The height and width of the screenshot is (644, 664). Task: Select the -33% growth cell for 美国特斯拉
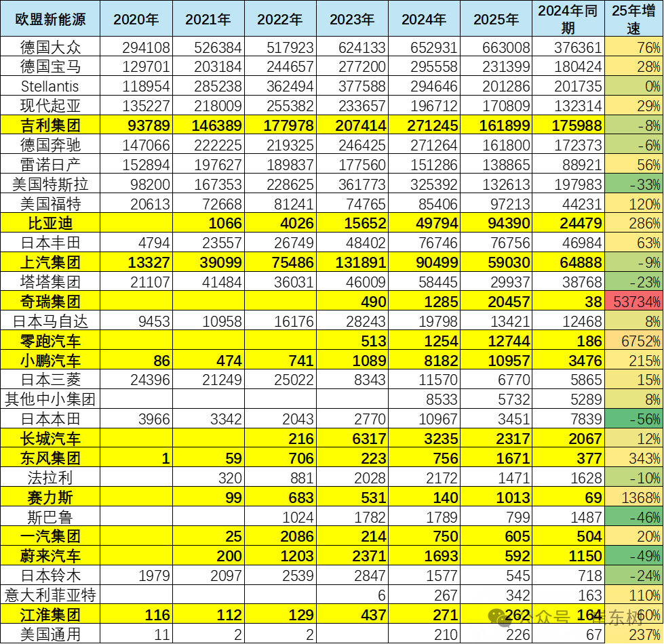(634, 184)
